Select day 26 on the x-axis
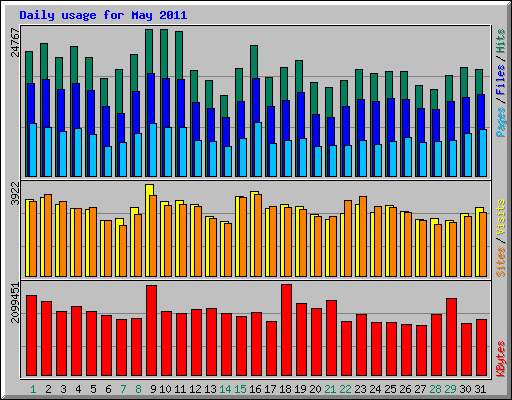Screen dimensions: 512x400 405,389
